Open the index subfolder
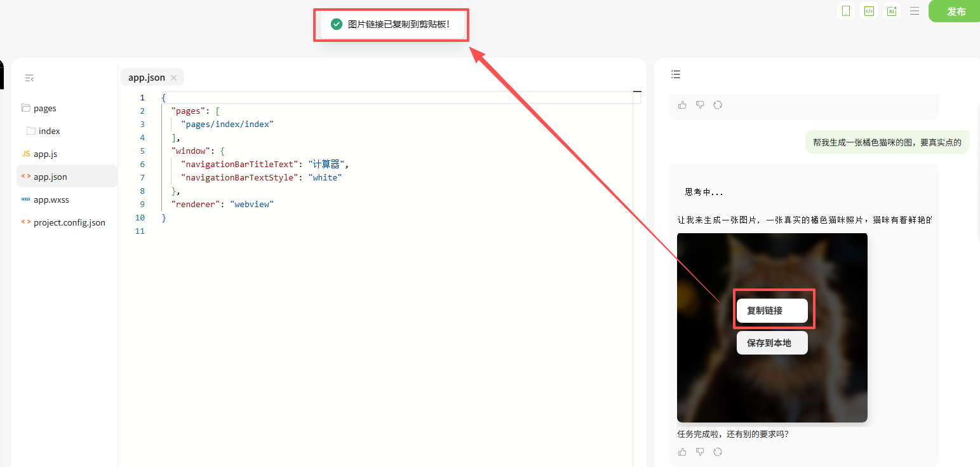Screen dimensions: 980x467 [x=49, y=131]
